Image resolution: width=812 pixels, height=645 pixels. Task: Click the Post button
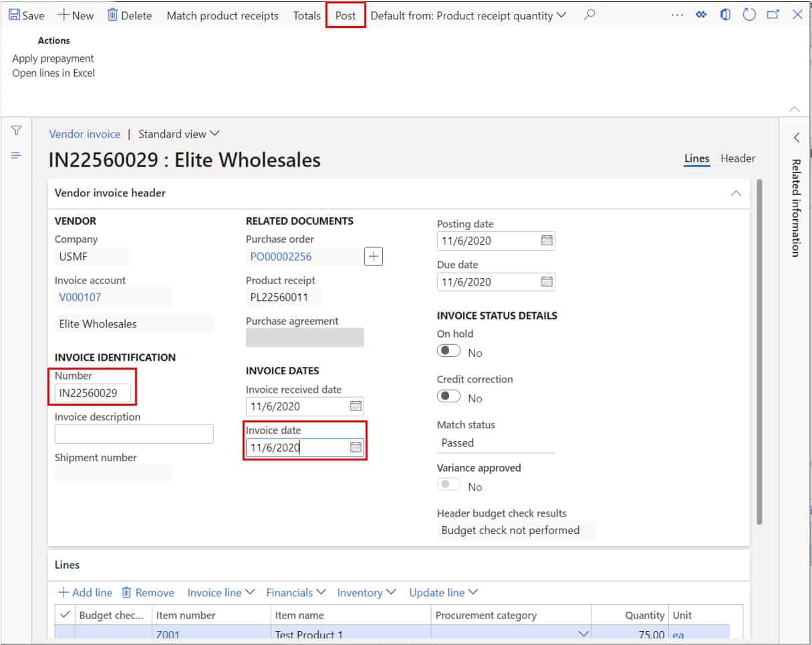pos(345,14)
